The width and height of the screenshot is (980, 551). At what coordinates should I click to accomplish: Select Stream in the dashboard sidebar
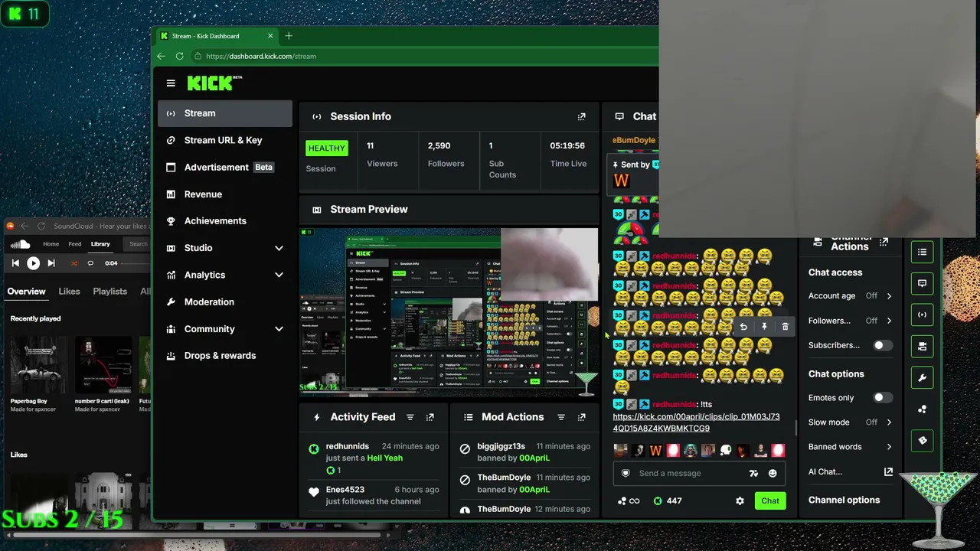(225, 113)
